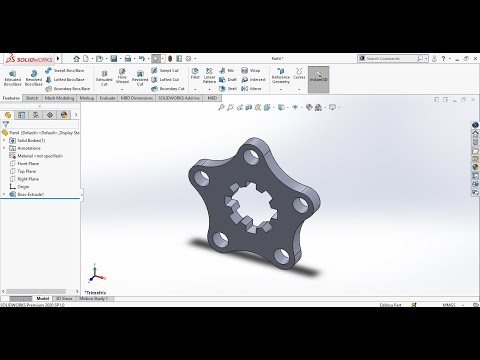This screenshot has width=480, height=360.
Task: Expand the SOLIDWORKS menu arrow
Action: pyautogui.click(x=58, y=59)
